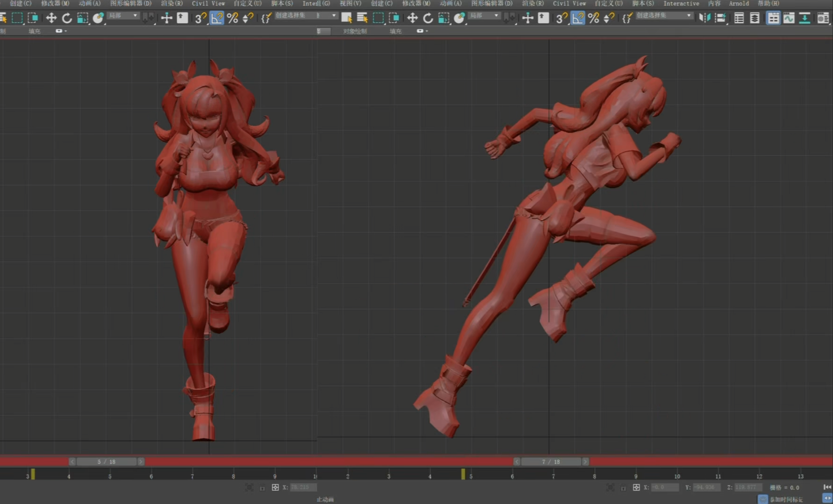
Task: Disable Angle Snap in the right window's toolbar
Action: [x=578, y=18]
